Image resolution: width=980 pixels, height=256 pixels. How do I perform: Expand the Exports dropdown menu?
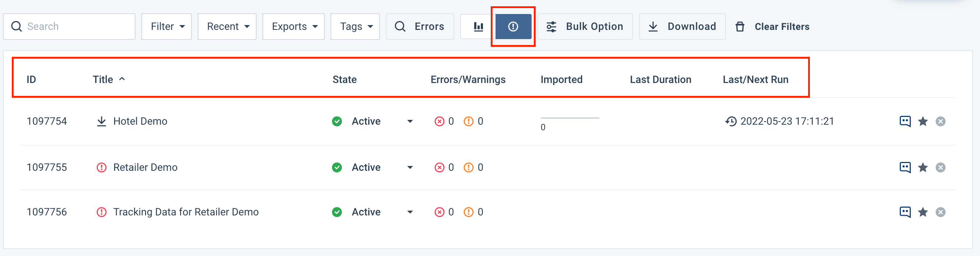(293, 27)
